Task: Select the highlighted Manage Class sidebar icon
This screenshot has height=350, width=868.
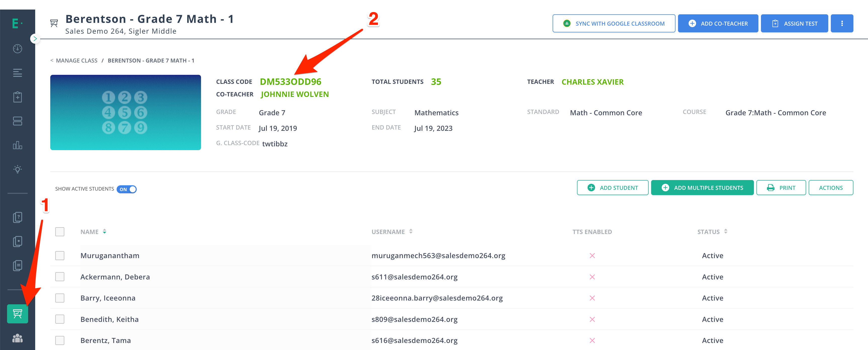Action: tap(18, 314)
